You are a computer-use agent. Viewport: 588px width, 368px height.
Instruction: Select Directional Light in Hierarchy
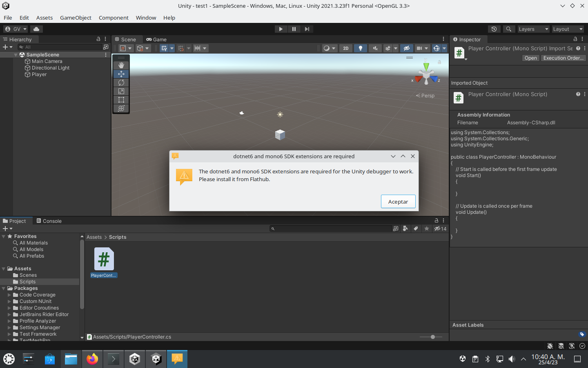(x=51, y=68)
